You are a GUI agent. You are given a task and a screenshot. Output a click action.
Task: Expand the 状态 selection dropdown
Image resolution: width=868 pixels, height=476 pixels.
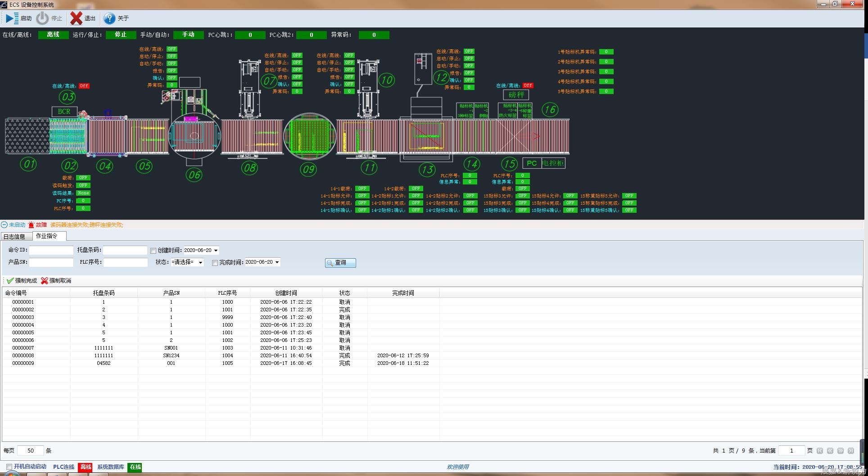200,262
